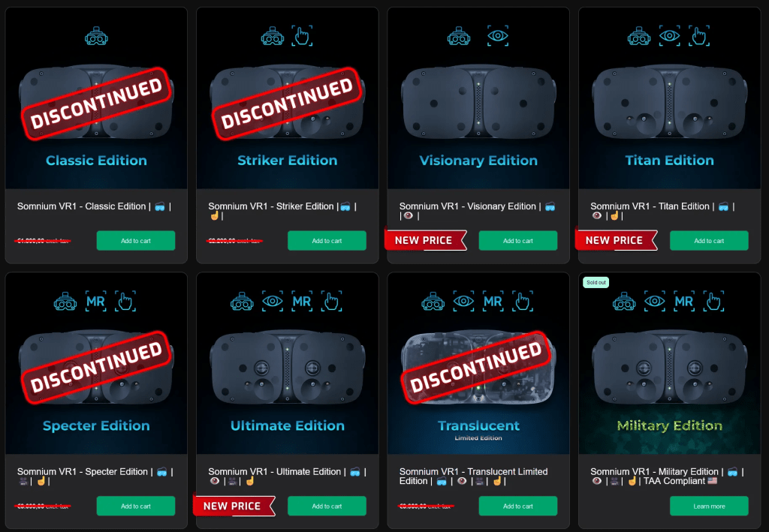
Task: Click the eye-tracking icon on Ultimate Edition card
Action: [x=272, y=302]
